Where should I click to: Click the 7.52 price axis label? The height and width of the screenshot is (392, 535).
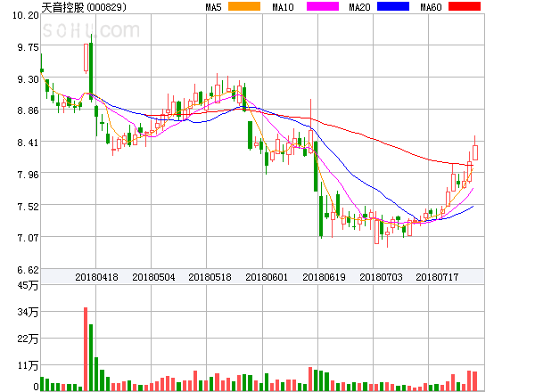pos(28,207)
